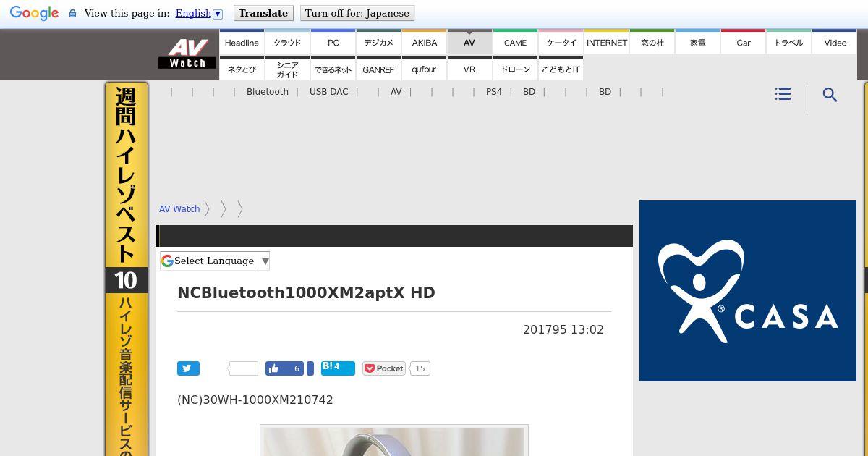The width and height of the screenshot is (868, 456).
Task: Open the GAME tab
Action: (x=515, y=42)
